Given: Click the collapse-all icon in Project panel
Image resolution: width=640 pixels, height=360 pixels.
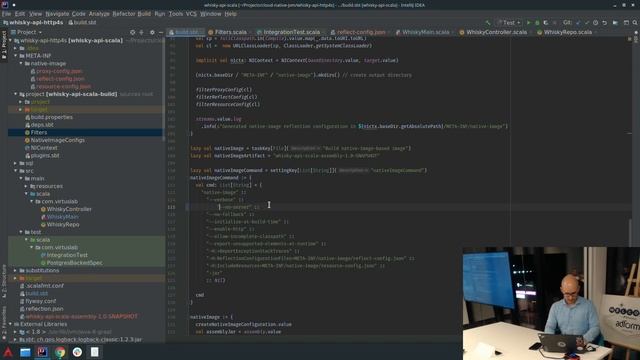Looking at the screenshot, I should tap(142, 32).
